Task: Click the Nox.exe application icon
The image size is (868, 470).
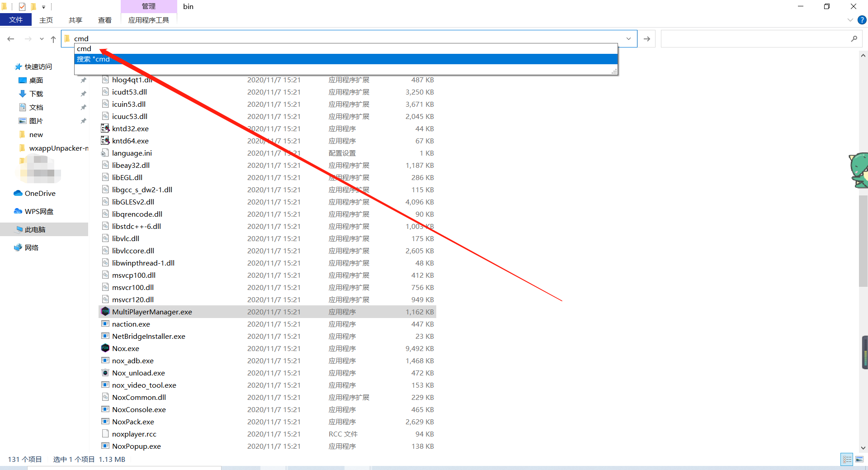Action: (x=105, y=348)
